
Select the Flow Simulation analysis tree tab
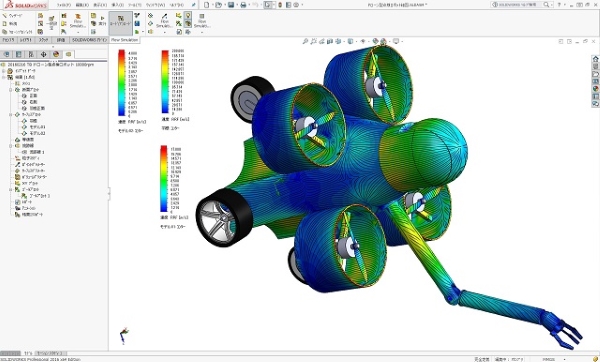tap(68, 54)
